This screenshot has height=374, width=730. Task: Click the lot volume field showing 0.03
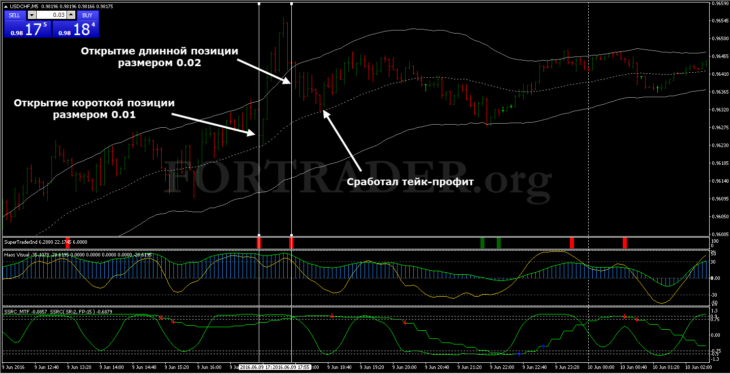(x=51, y=15)
